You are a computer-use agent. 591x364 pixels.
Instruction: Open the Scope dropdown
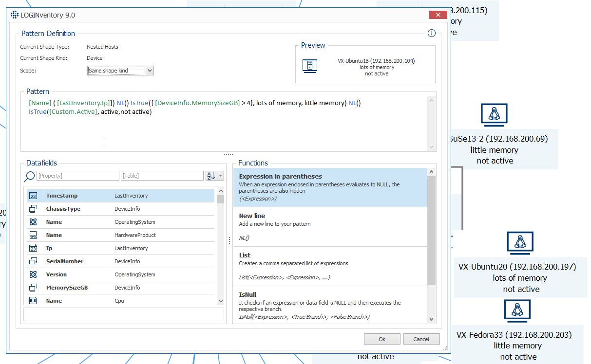pyautogui.click(x=150, y=71)
